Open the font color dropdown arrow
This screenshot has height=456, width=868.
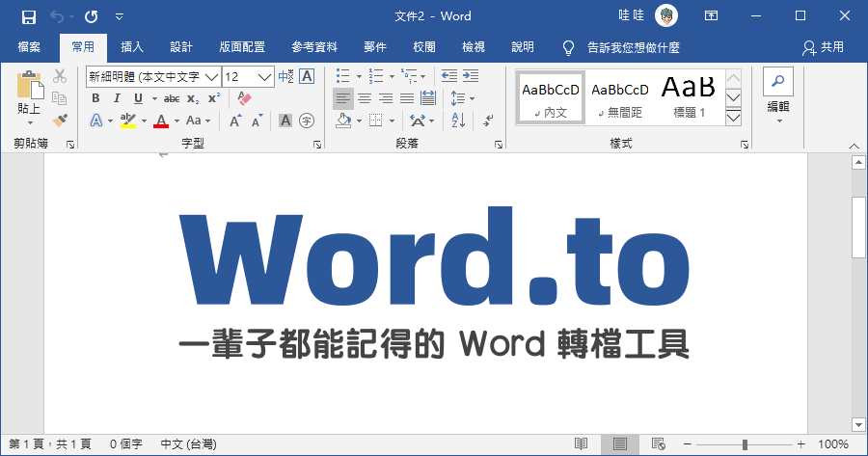[176, 121]
